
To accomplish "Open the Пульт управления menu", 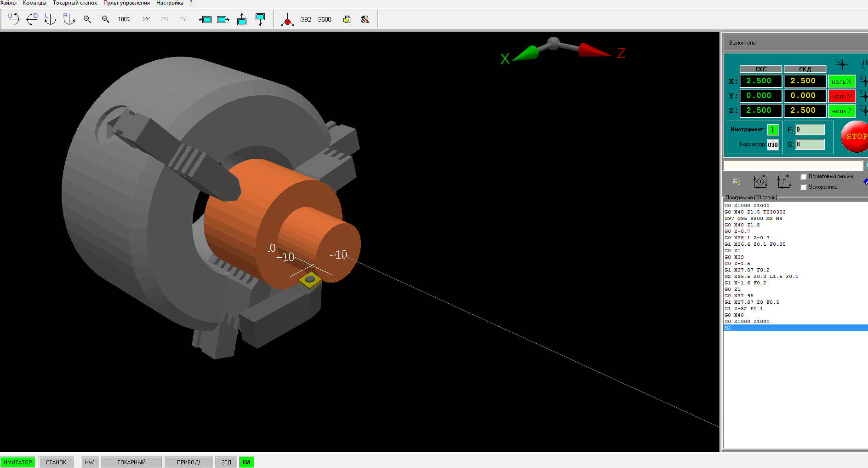I will click(x=126, y=3).
